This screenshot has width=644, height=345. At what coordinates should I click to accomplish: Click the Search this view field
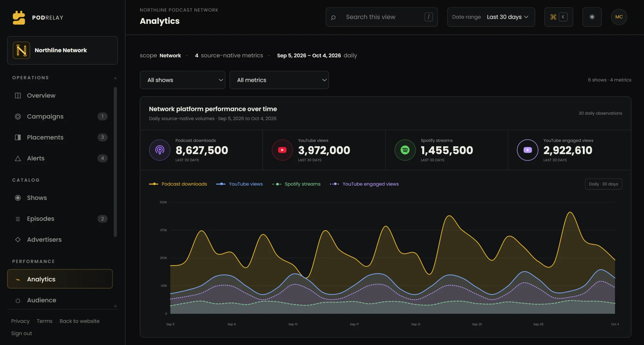[x=382, y=17]
